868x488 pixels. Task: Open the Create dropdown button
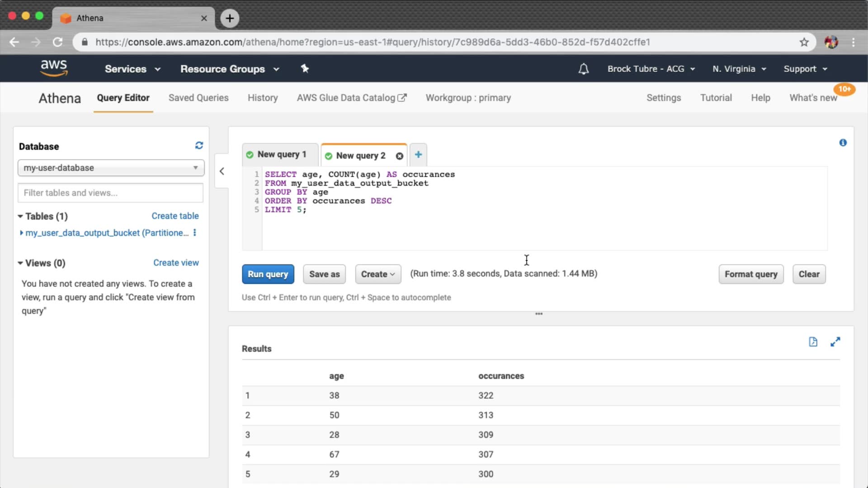(378, 274)
